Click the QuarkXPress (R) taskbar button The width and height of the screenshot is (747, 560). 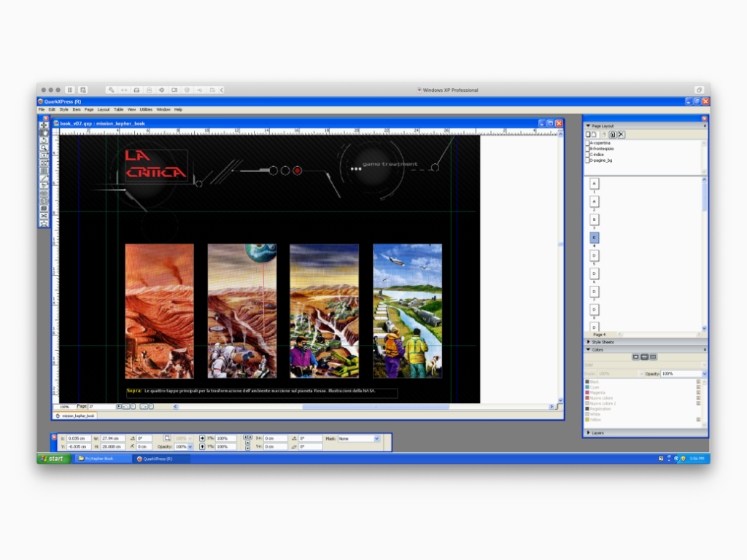(x=161, y=459)
